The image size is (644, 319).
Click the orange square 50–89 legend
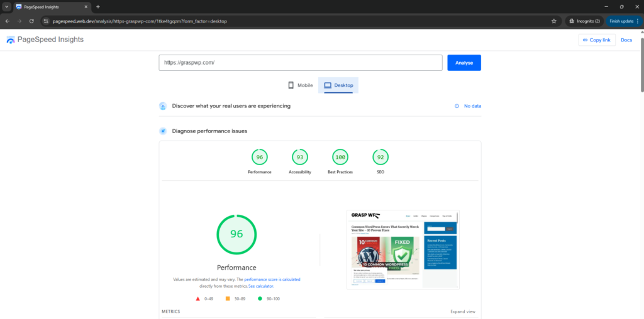point(235,299)
